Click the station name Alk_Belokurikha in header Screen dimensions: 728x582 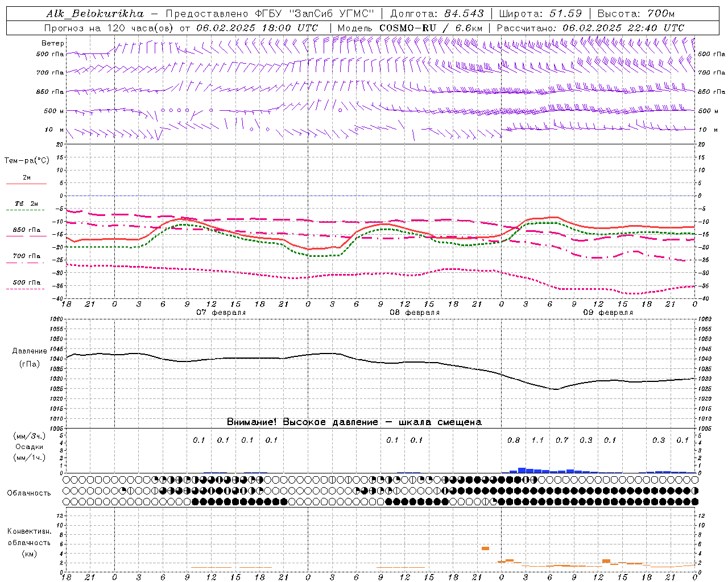94,14
